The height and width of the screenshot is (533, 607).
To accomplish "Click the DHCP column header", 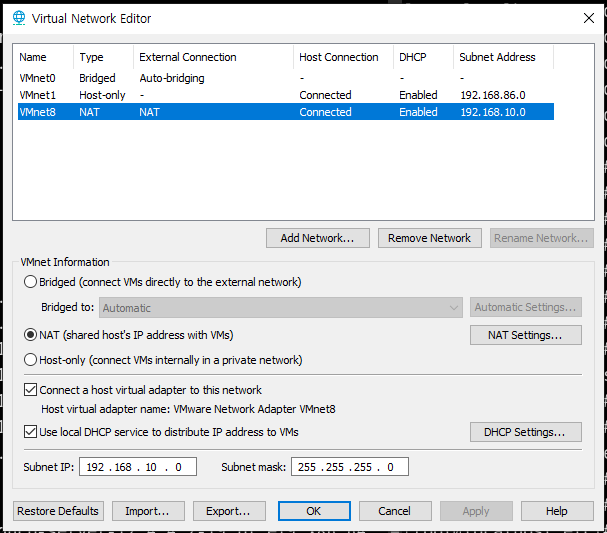I will click(424, 57).
